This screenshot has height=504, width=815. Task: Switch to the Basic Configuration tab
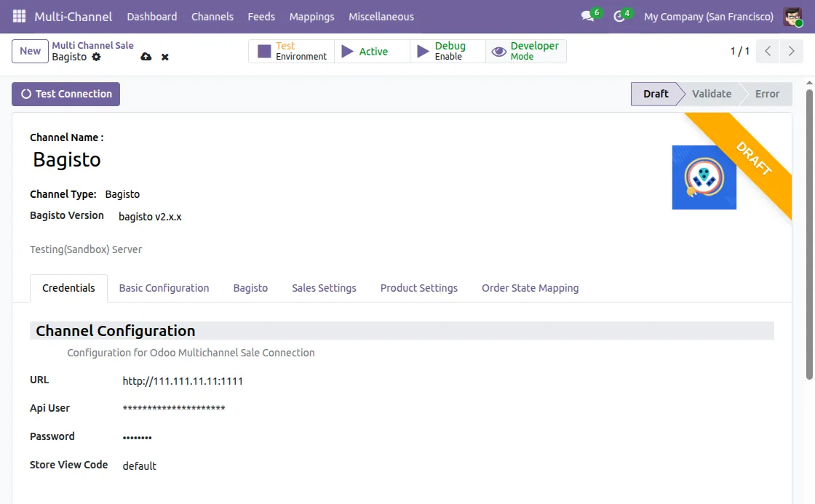[x=164, y=288]
